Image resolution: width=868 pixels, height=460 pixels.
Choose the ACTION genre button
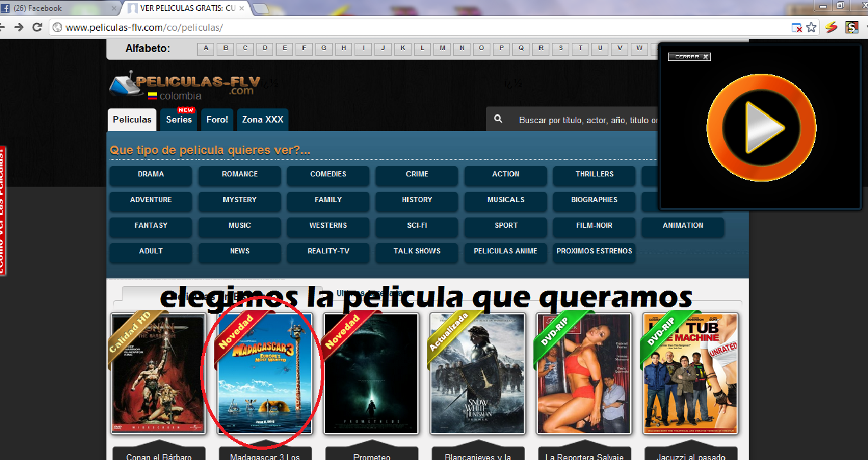pyautogui.click(x=506, y=175)
